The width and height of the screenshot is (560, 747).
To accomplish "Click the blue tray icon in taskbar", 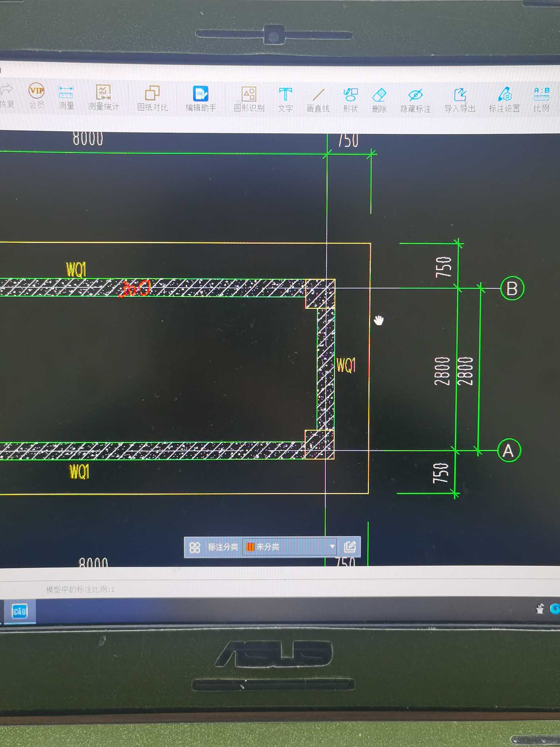I will point(555,609).
